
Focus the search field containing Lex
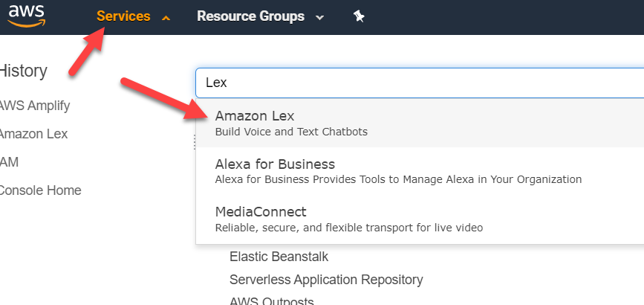click(420, 83)
